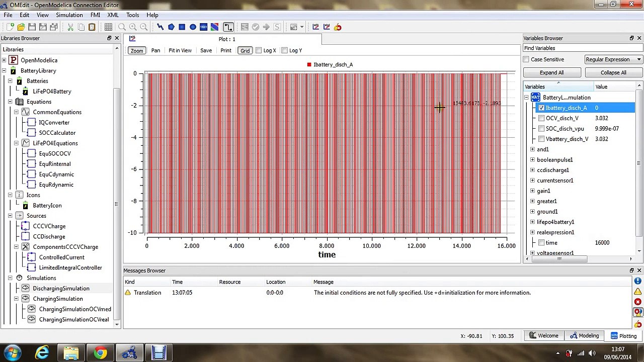Select the rectangle shape tool
Screen dimensions: 644x362
point(182,27)
